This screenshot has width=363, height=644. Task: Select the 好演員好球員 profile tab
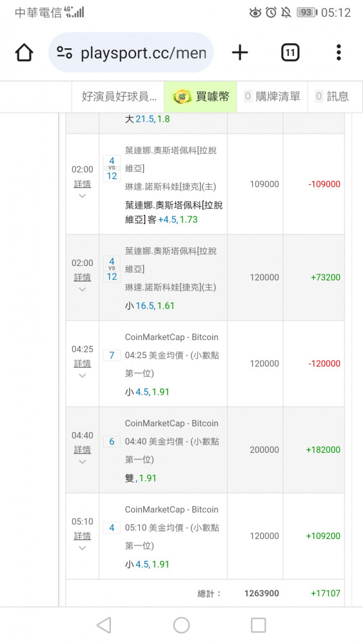(119, 97)
